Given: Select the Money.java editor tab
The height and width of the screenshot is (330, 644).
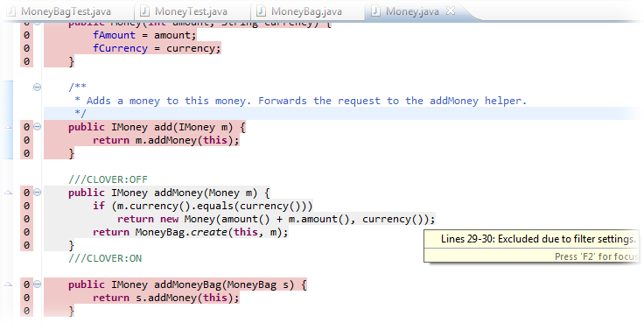Looking at the screenshot, I should (412, 11).
